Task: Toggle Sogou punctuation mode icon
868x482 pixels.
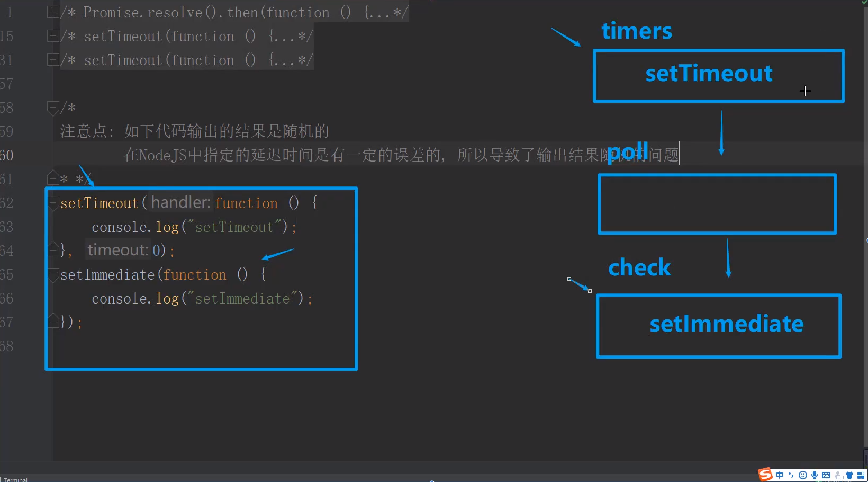Action: point(791,475)
